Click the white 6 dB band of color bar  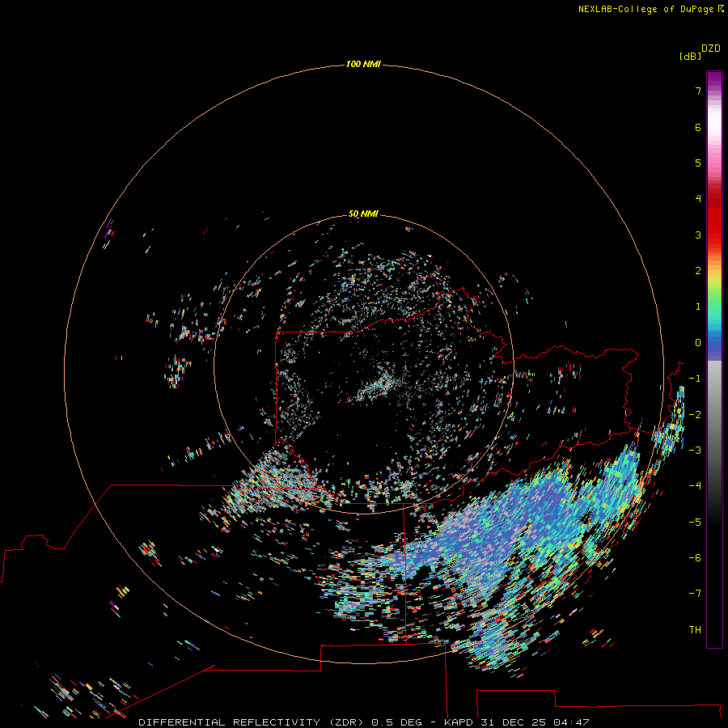[x=714, y=121]
